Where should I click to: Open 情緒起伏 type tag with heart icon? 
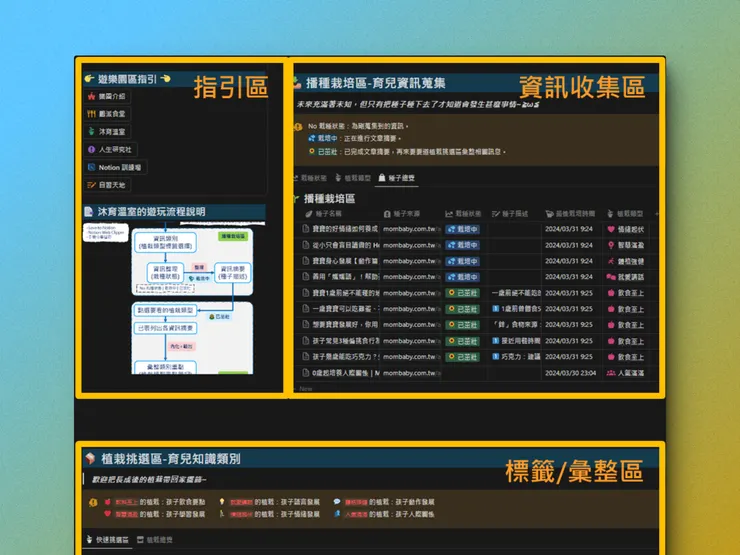(626, 229)
